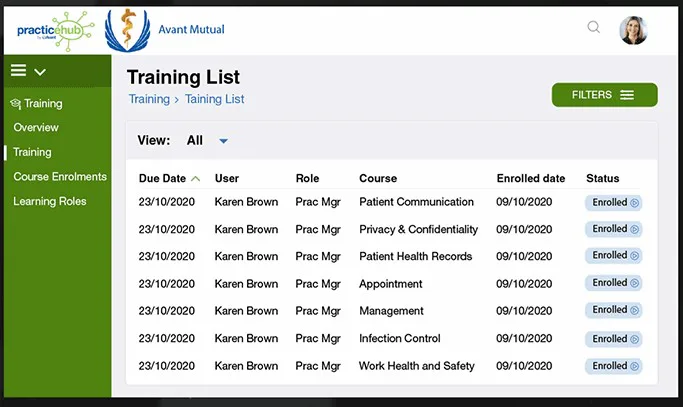This screenshot has width=683, height=407.
Task: Click Enrolled status for Infection Control
Action: click(x=613, y=339)
